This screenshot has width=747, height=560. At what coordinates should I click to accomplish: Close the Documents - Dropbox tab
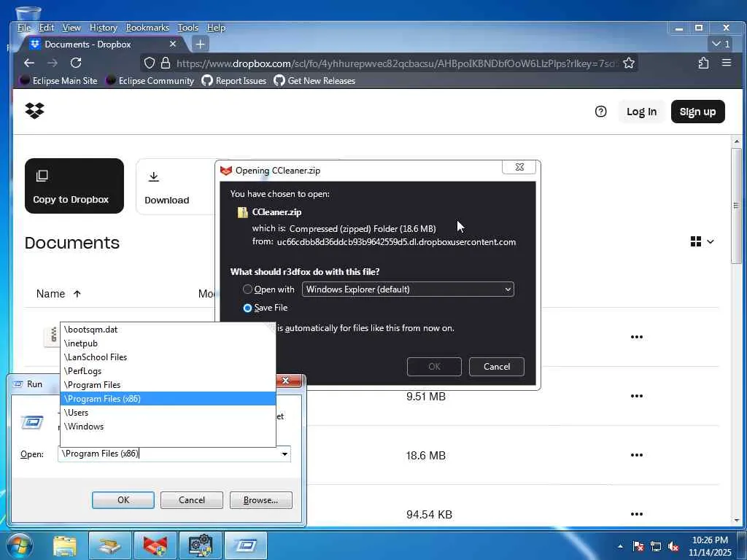173,44
